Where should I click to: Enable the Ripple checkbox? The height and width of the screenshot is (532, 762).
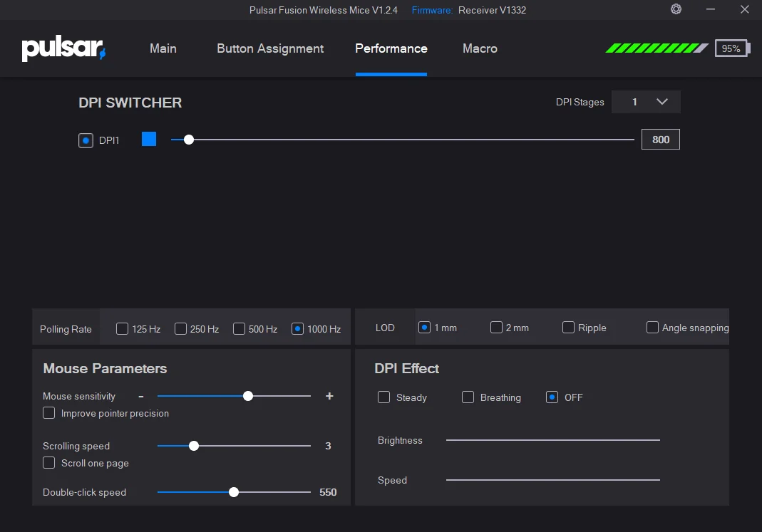click(568, 327)
